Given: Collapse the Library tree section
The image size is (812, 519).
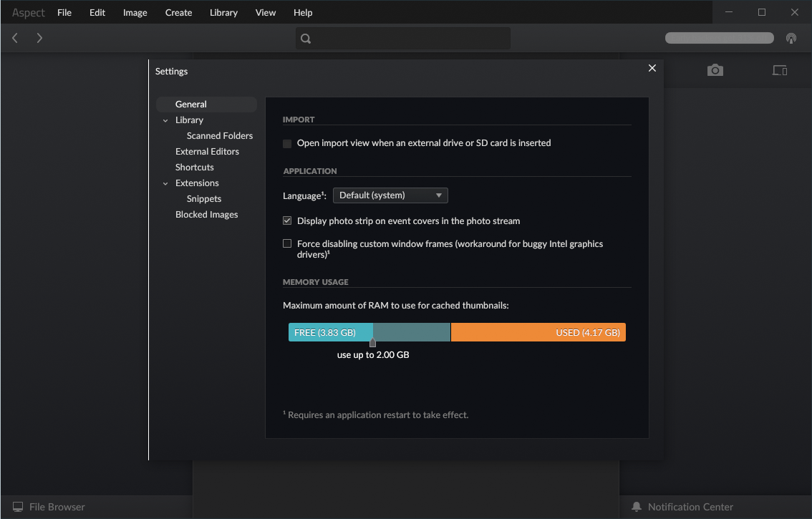Looking at the screenshot, I should point(166,121).
